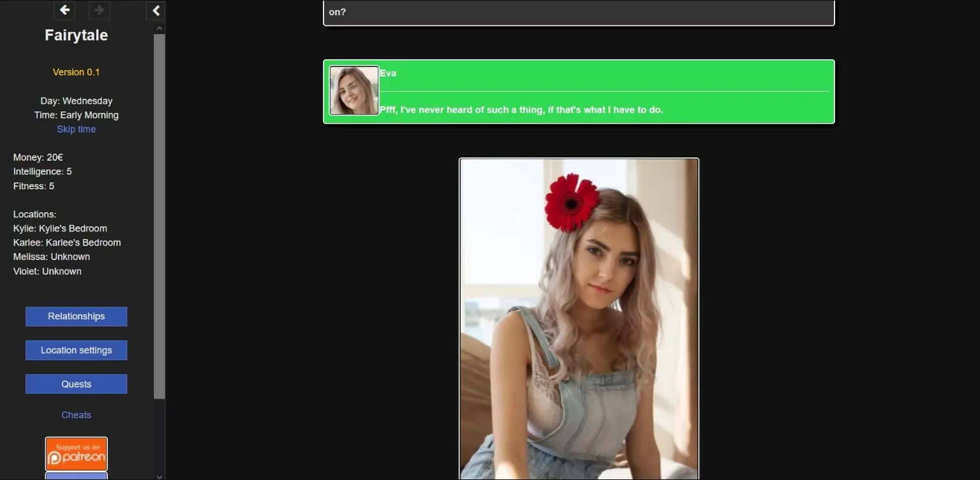The image size is (980, 480).
Task: Open the Relationships panel
Action: tap(76, 316)
